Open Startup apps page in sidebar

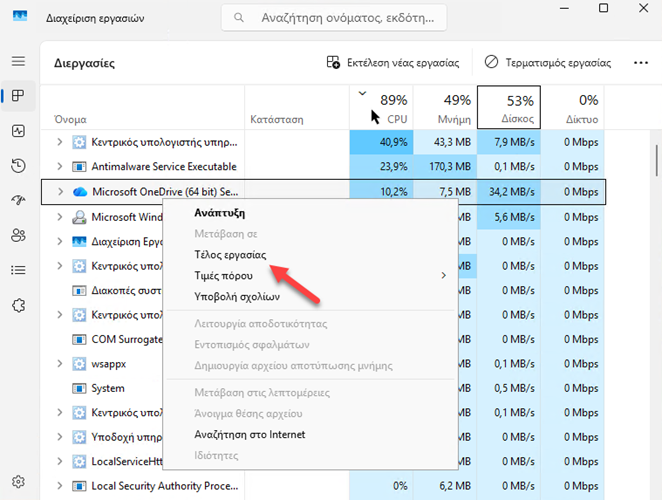[18, 200]
